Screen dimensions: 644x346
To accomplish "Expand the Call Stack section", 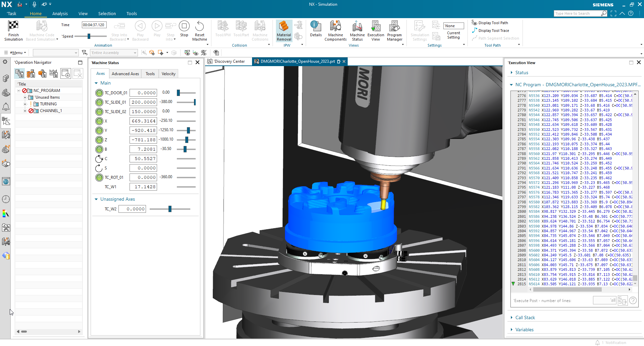I will tap(512, 317).
